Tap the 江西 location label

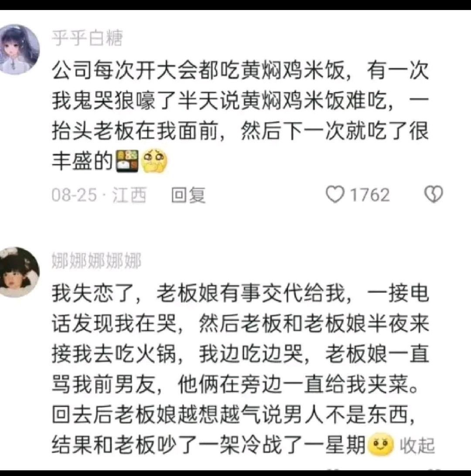[130, 195]
